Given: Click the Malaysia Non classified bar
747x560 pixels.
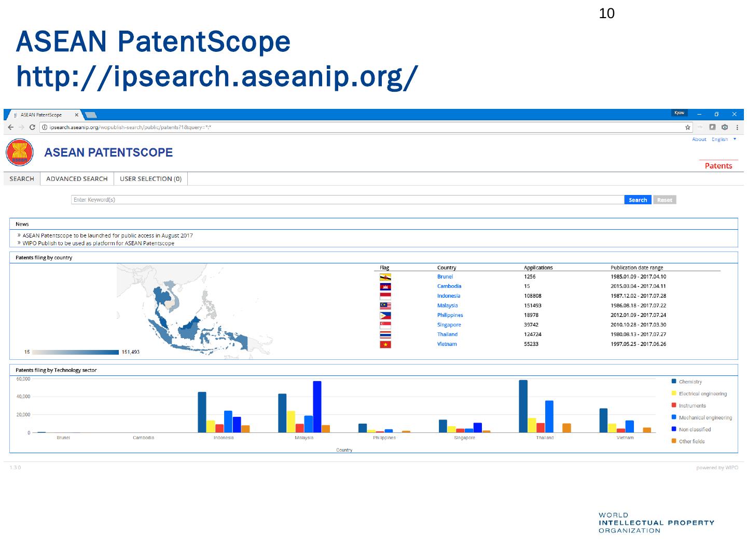Looking at the screenshot, I should coord(317,407).
